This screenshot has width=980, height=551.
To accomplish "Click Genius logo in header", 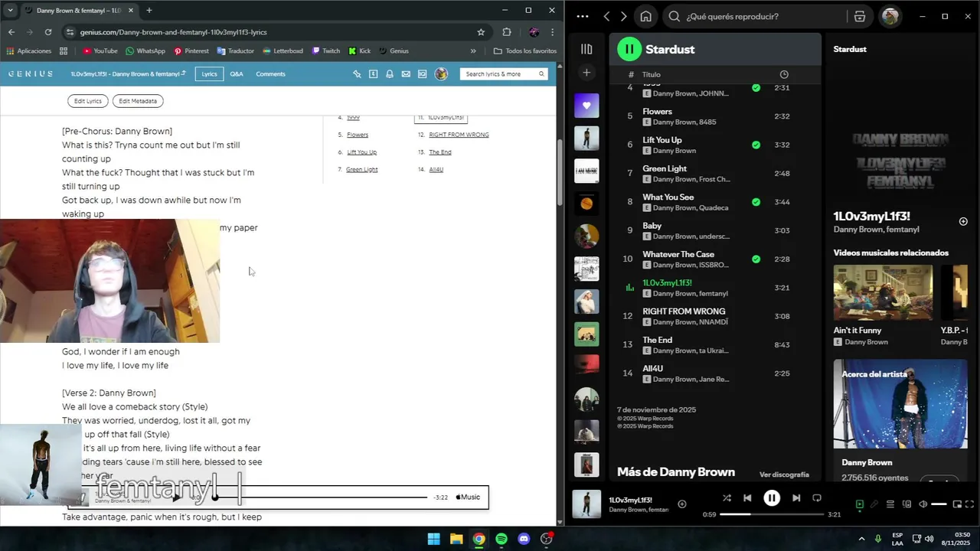I will tap(31, 74).
